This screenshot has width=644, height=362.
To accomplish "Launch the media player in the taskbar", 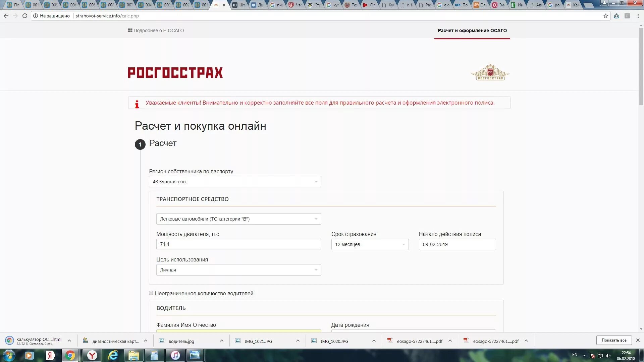I will 29,355.
